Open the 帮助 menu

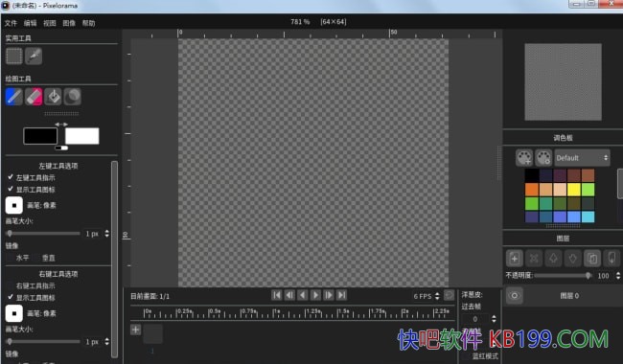click(88, 23)
